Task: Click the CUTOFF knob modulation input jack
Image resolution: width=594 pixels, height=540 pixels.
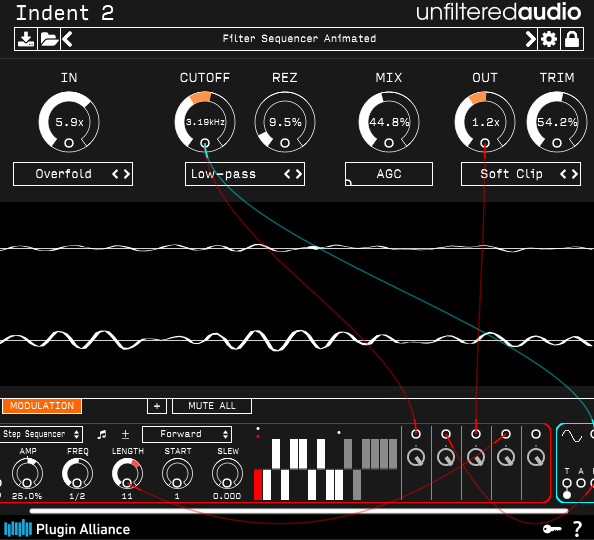Action: click(205, 143)
